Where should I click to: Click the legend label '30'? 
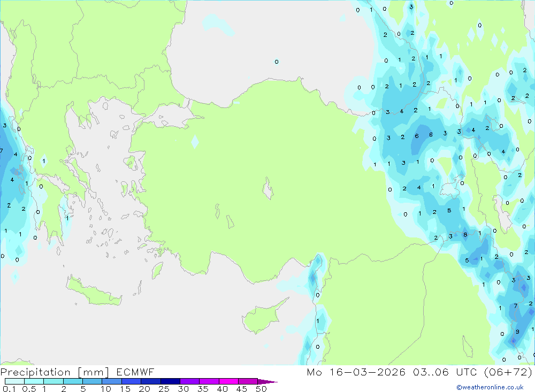tap(184, 389)
